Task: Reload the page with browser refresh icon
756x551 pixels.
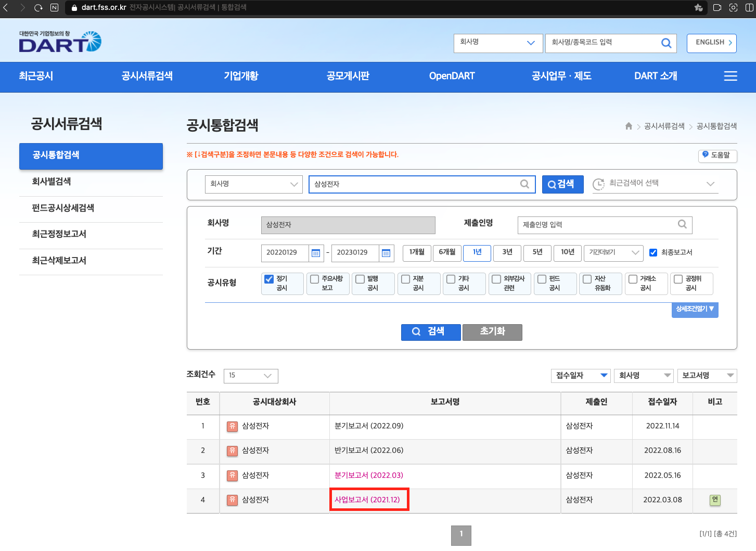Action: pos(38,8)
